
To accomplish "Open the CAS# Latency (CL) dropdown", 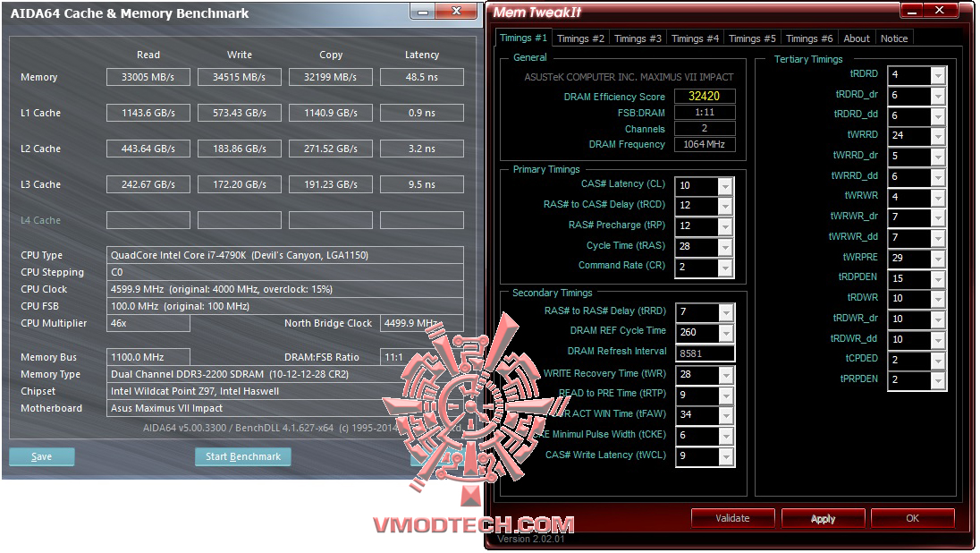I will coord(725,186).
